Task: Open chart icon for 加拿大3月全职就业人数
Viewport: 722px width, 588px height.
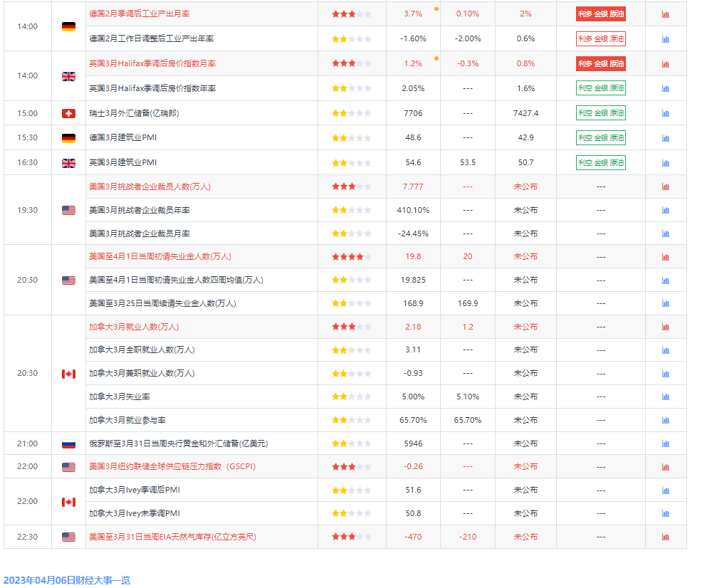Action: [x=665, y=350]
